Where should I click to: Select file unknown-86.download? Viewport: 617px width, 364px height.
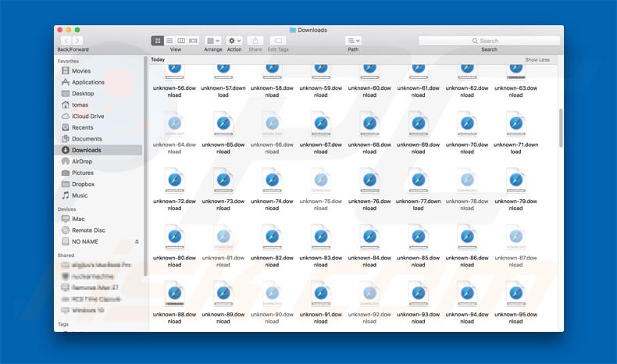click(467, 246)
